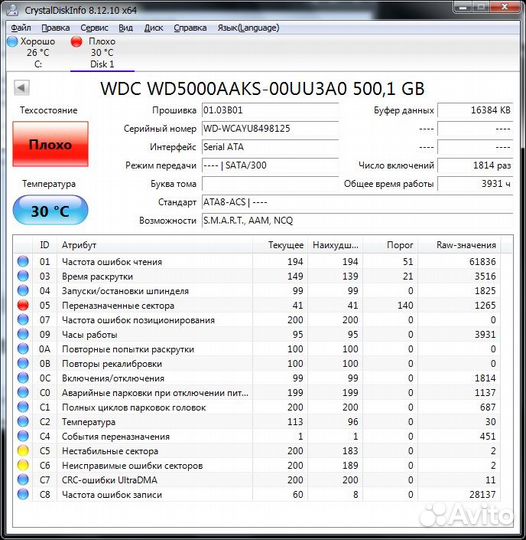Click raw value 451 for События переназначения
Screen dimensions: 526x540
click(487, 436)
